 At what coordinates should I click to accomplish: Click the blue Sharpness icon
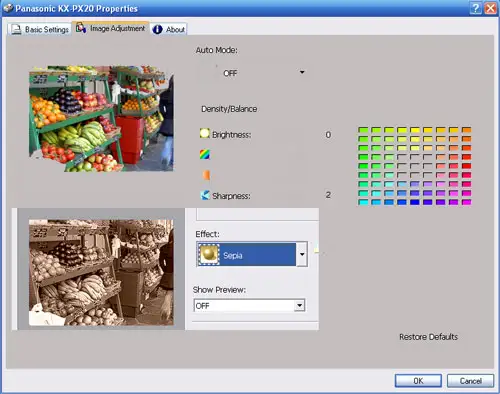[205, 195]
